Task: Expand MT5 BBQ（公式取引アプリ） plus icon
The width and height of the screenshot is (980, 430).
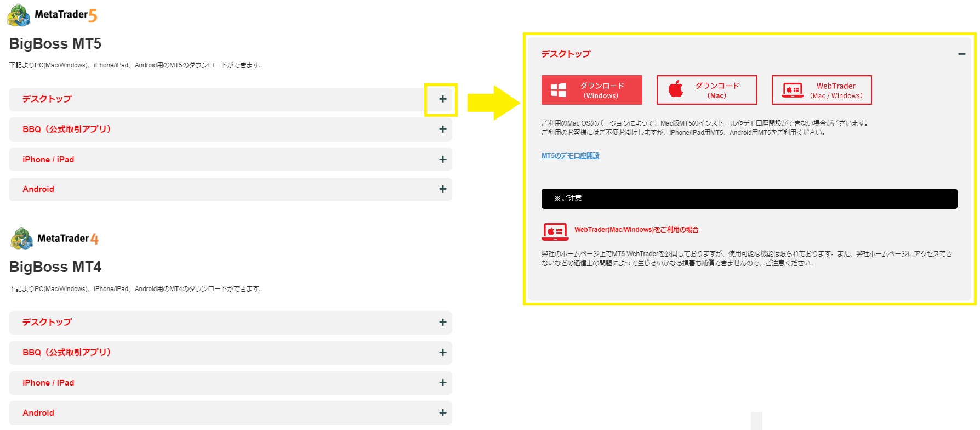Action: pyautogui.click(x=443, y=129)
